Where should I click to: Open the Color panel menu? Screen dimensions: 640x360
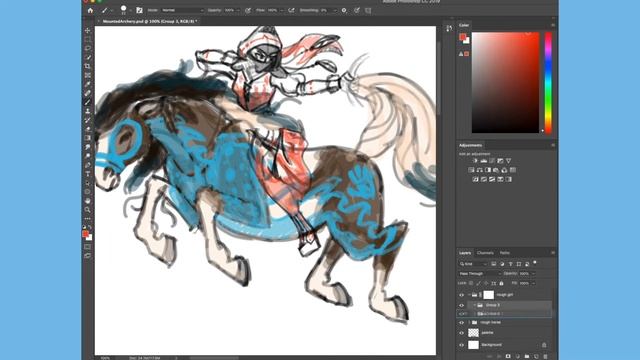point(553,25)
